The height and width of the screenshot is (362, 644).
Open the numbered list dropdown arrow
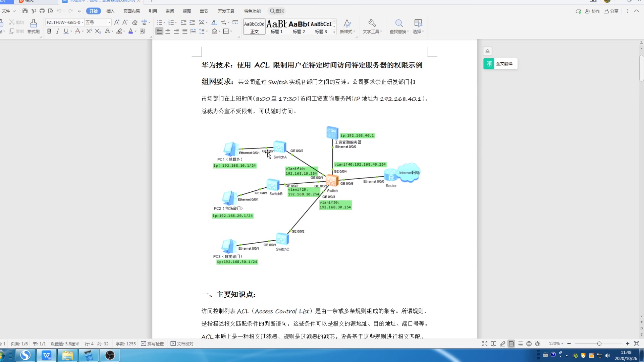click(176, 22)
